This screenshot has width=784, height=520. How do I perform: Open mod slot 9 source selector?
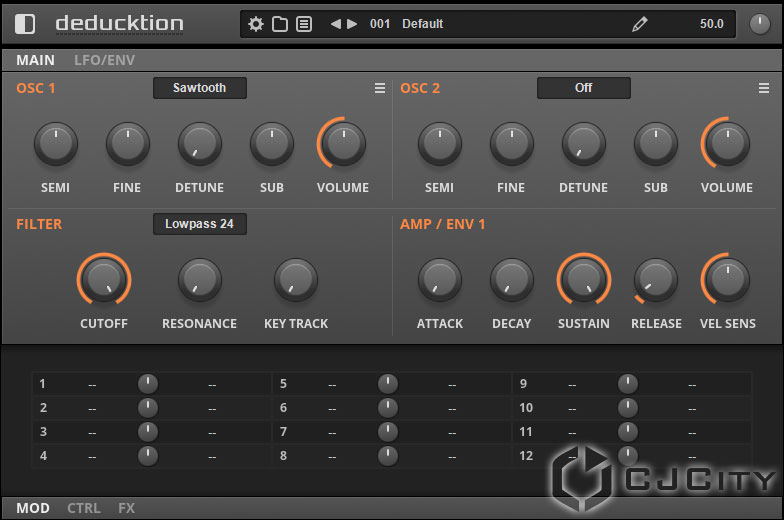[572, 384]
